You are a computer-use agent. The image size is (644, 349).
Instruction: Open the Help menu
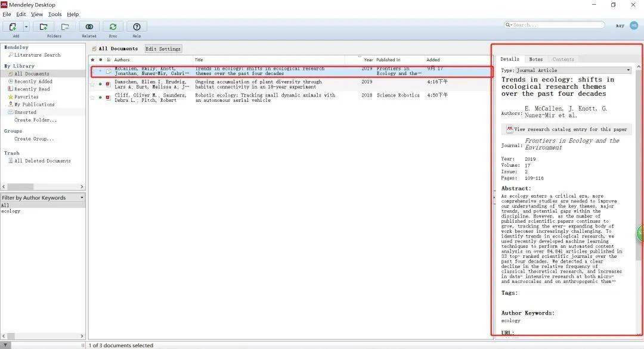pos(73,14)
